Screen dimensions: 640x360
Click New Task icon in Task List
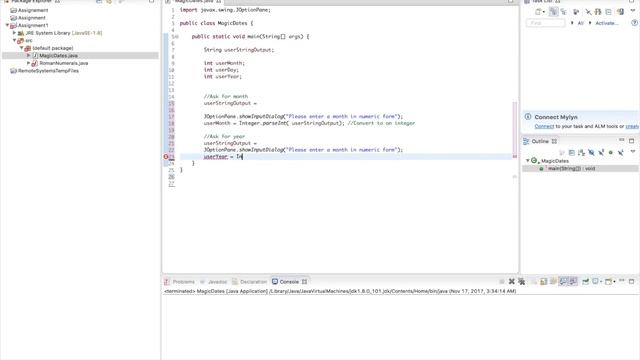point(538,12)
